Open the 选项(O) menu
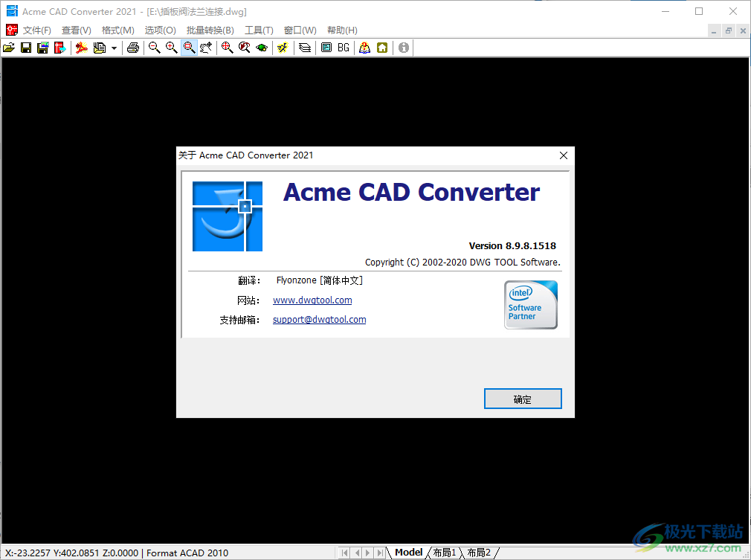 pyautogui.click(x=160, y=30)
